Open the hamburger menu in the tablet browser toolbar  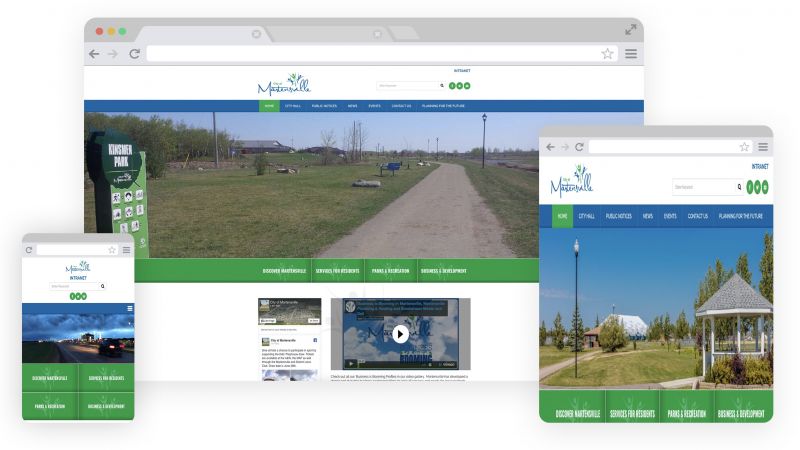pyautogui.click(x=763, y=147)
